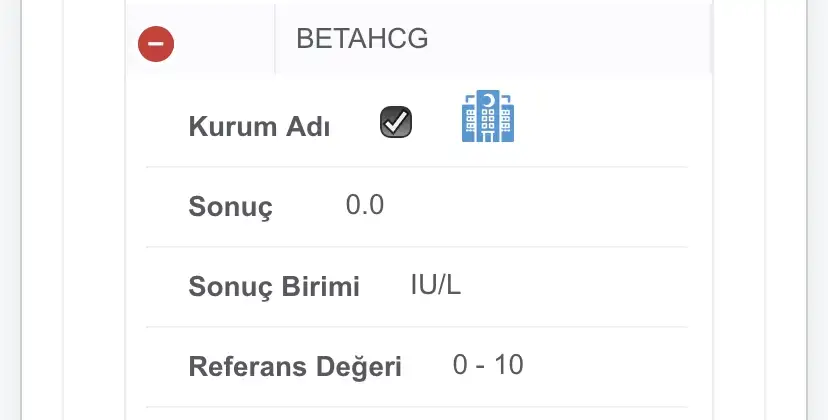Click the blue hospital building icon
Viewport: 828px width, 420px height.
tap(488, 117)
